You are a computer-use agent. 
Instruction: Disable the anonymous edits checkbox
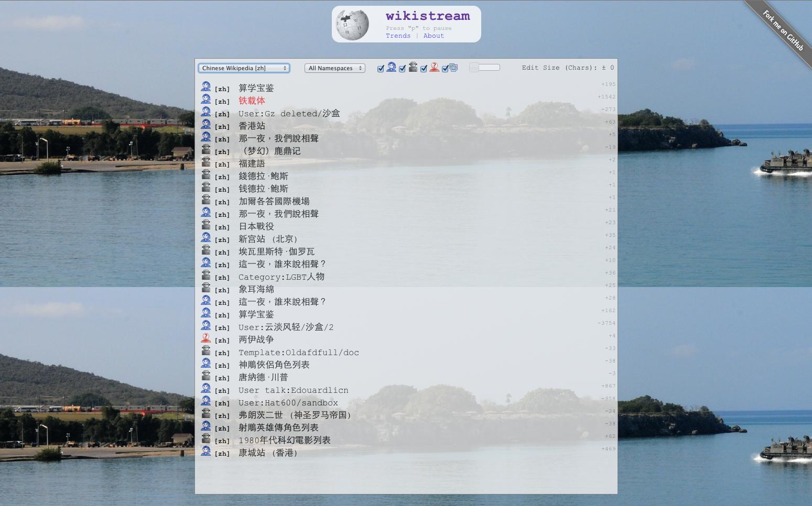pyautogui.click(x=424, y=69)
